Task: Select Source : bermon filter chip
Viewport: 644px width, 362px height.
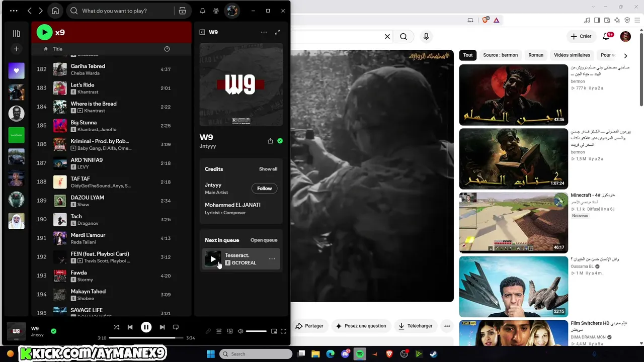Action: pyautogui.click(x=500, y=55)
